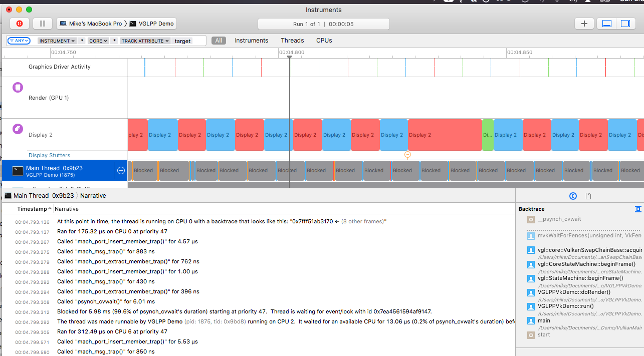The height and width of the screenshot is (356, 644).
Task: Click the icon beside VGLPPVkDemo::run()
Action: 531,306
